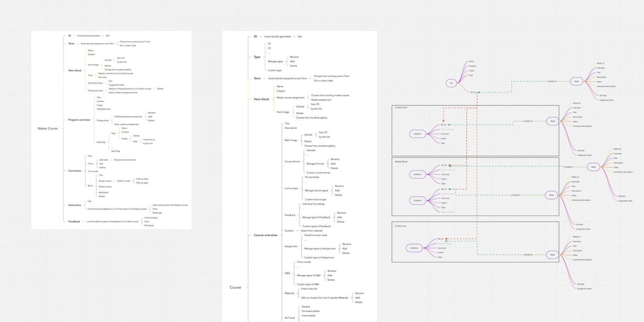Click the MC oval node
This screenshot has width=644, height=322.
coord(451,83)
